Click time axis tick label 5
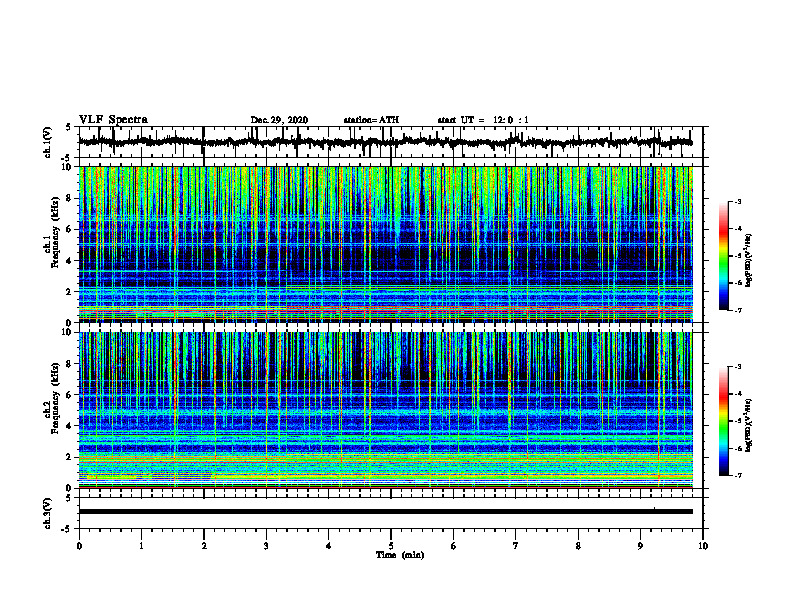 (391, 546)
